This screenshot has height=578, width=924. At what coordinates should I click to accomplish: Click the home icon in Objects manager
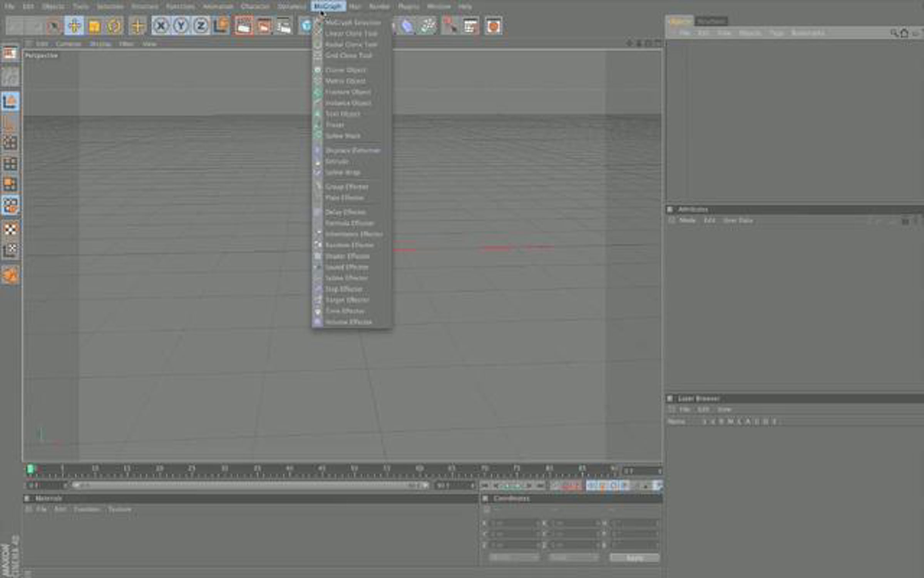[904, 33]
